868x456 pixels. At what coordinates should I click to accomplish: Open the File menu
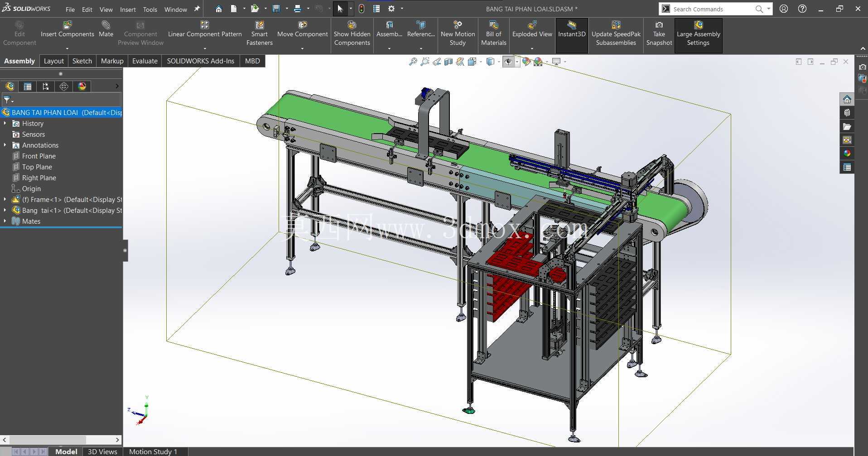tap(70, 9)
